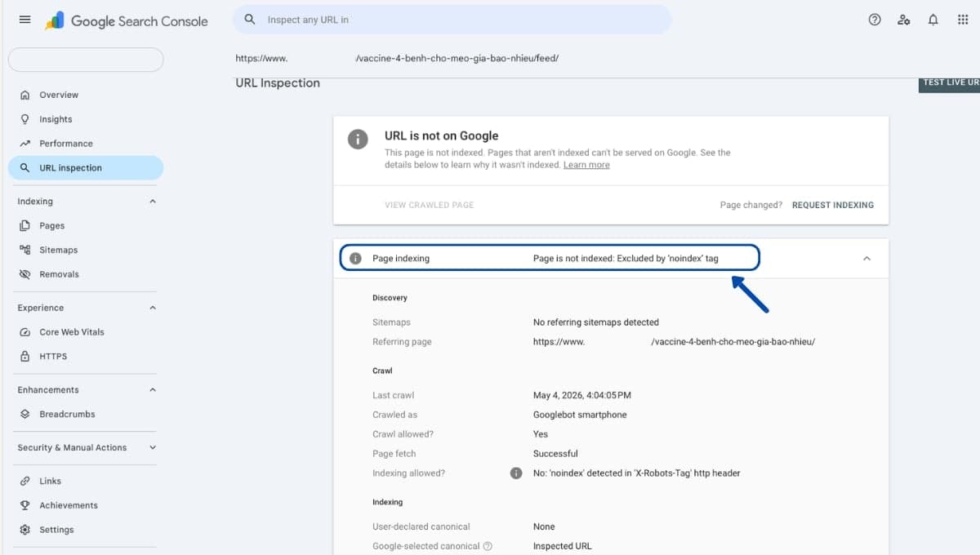Click the 'Successful' page fetch value
The height and width of the screenshot is (555, 980).
click(555, 454)
